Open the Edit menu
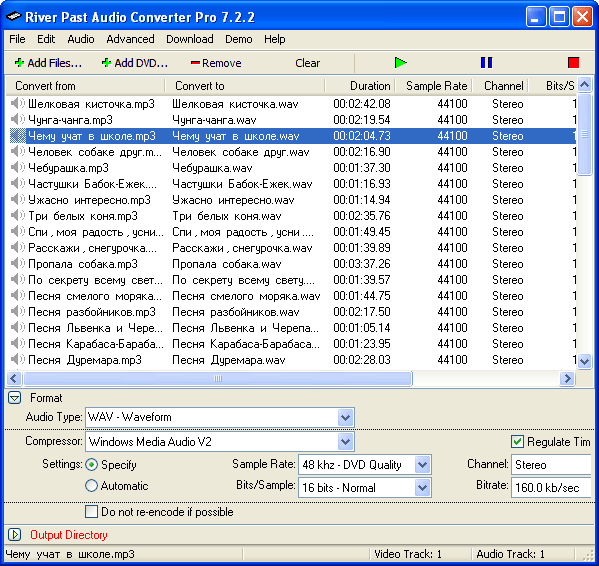599x566 pixels. click(46, 39)
